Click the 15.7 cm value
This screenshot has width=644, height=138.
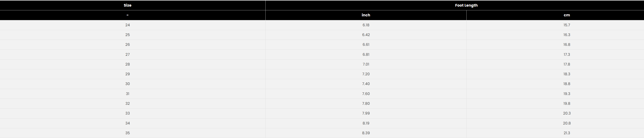pyautogui.click(x=567, y=25)
